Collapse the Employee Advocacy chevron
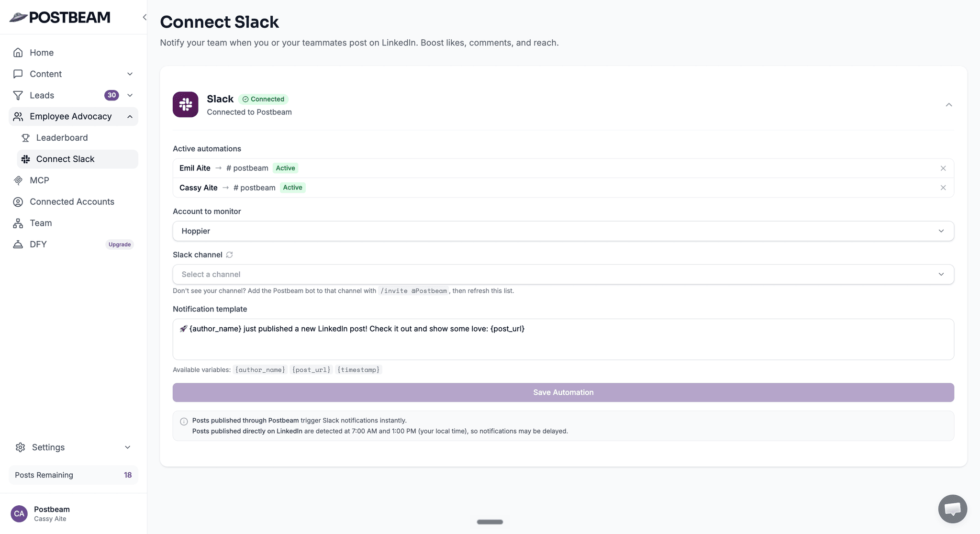The width and height of the screenshot is (980, 534). point(130,116)
